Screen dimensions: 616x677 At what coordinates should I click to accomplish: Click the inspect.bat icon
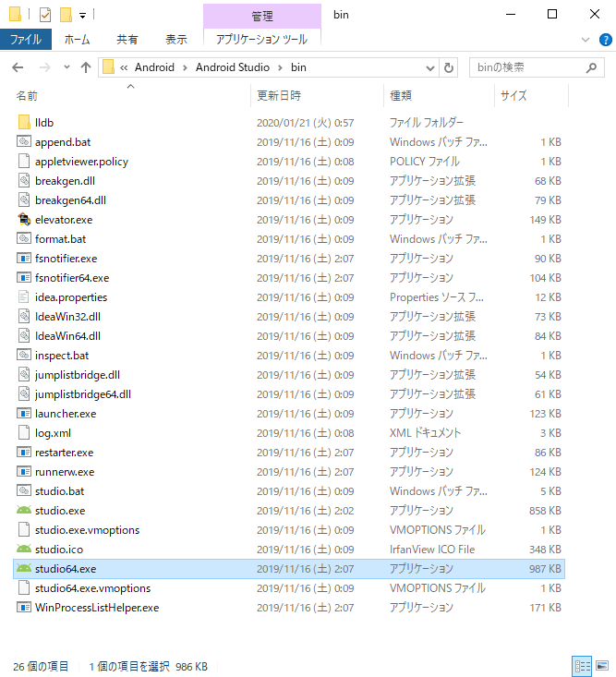[x=24, y=355]
